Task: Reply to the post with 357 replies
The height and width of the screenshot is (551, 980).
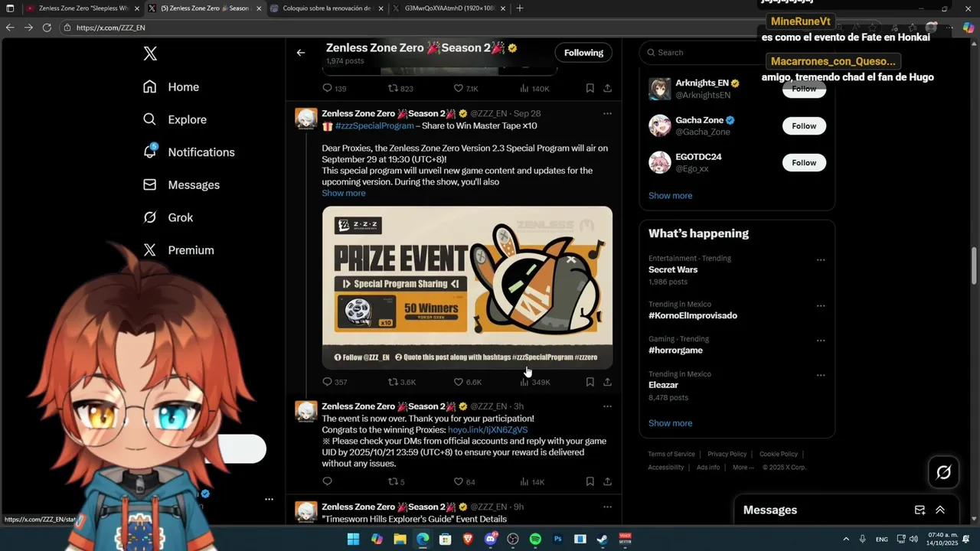Action: (x=335, y=382)
